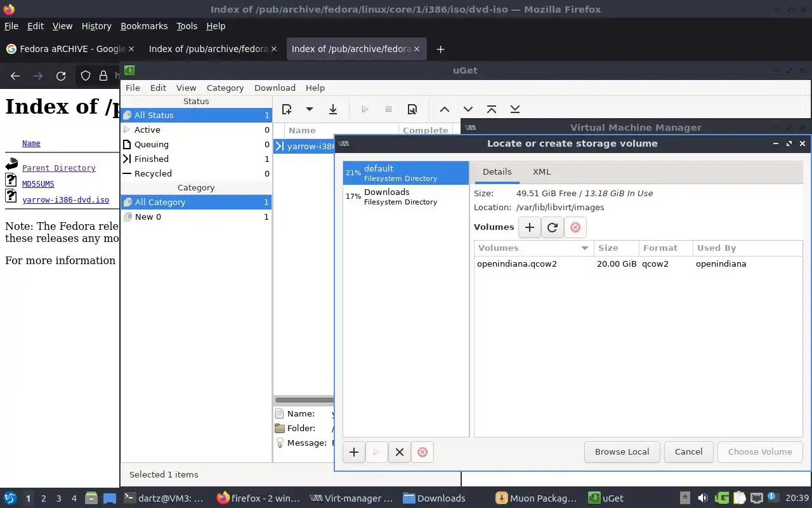This screenshot has width=812, height=508.
Task: Click the download properties icon in uGet toolbar
Action: point(412,109)
